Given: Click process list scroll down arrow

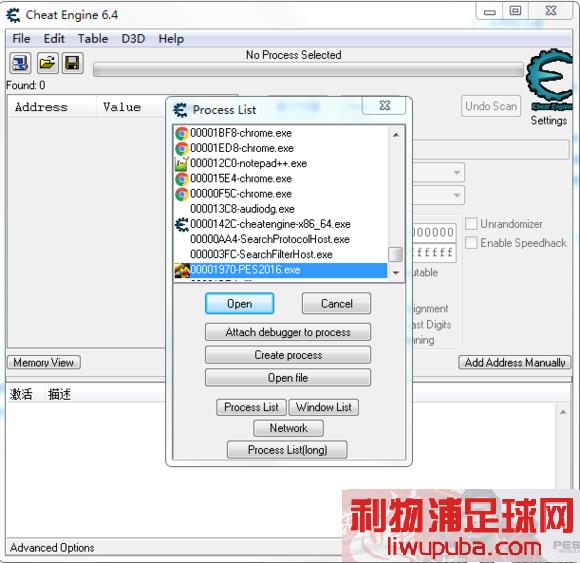Looking at the screenshot, I should (396, 273).
